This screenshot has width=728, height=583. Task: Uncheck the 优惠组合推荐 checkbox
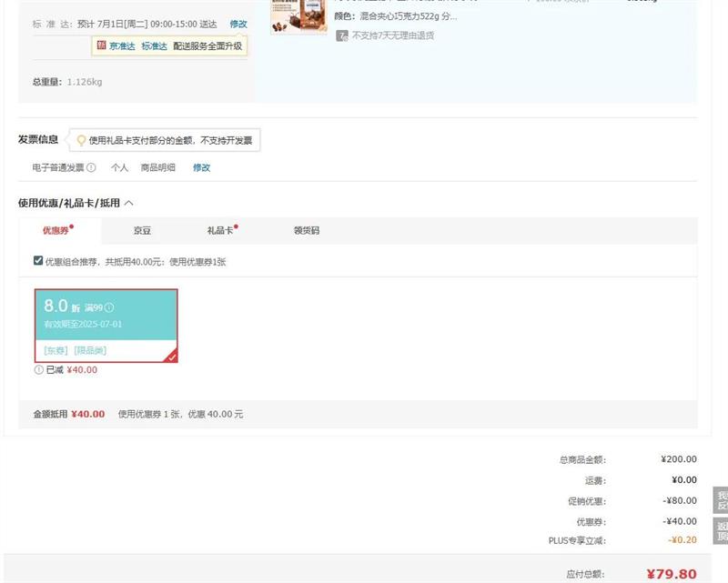pyautogui.click(x=38, y=261)
